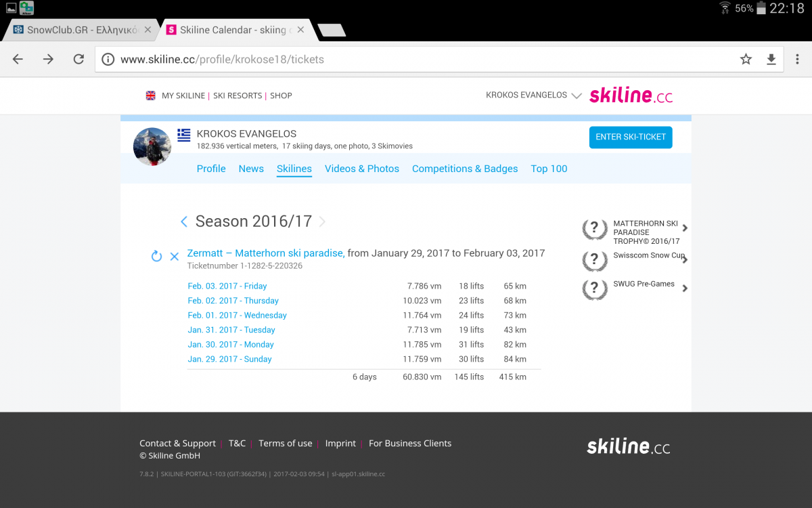Click the Greek flag icon
812x508 pixels.
tap(184, 134)
